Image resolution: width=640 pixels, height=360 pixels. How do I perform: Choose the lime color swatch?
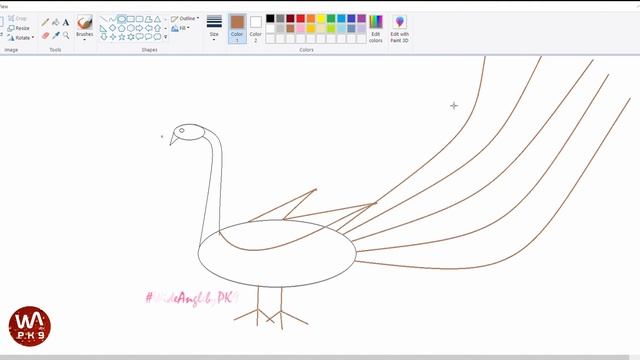(x=331, y=29)
